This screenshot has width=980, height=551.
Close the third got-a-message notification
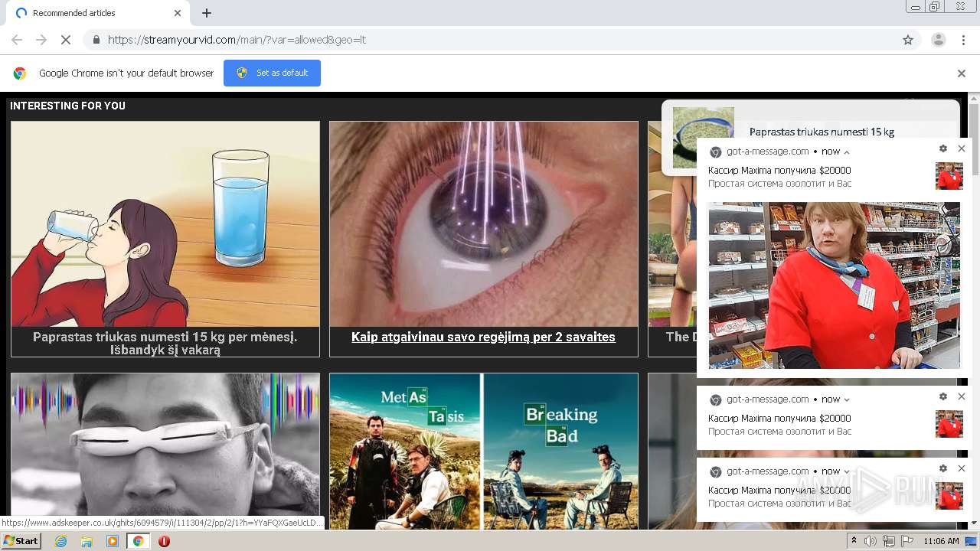click(x=962, y=468)
